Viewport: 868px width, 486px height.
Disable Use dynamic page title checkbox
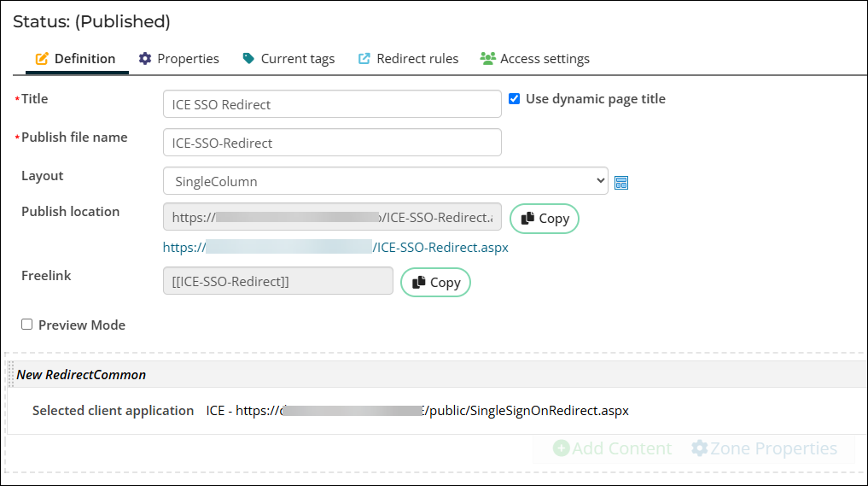click(514, 99)
